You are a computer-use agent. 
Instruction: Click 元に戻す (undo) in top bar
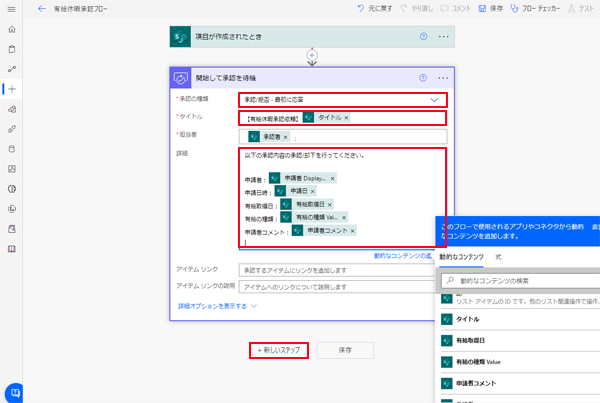375,8
